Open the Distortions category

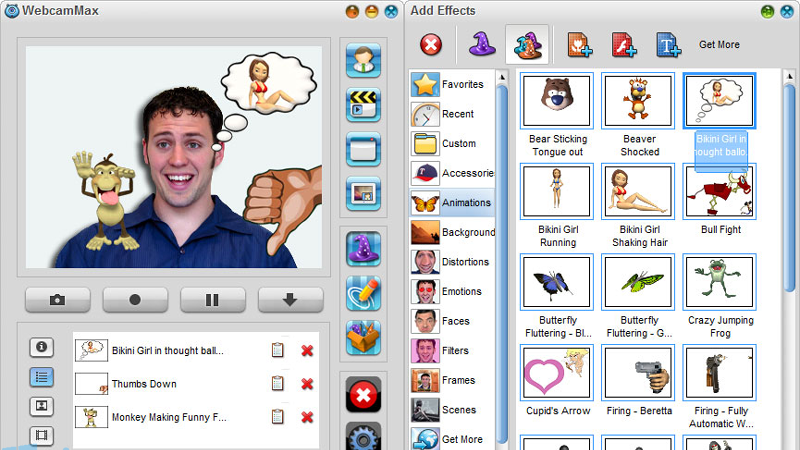click(452, 262)
